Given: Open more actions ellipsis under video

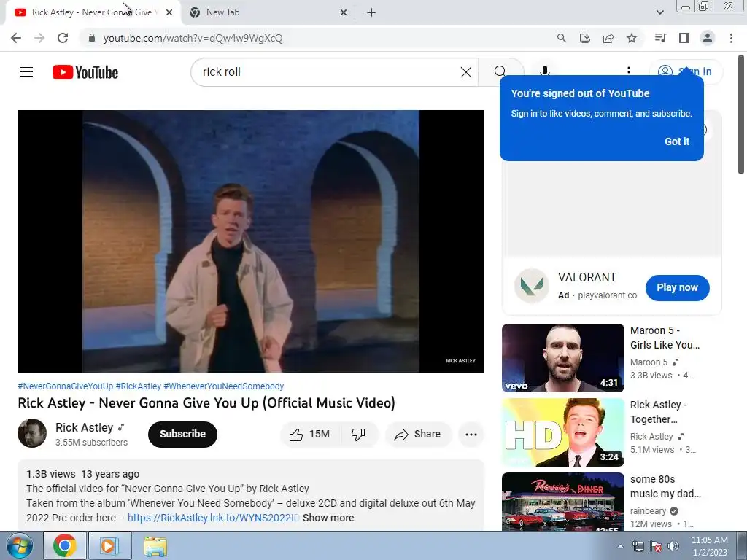Looking at the screenshot, I should [x=471, y=435].
